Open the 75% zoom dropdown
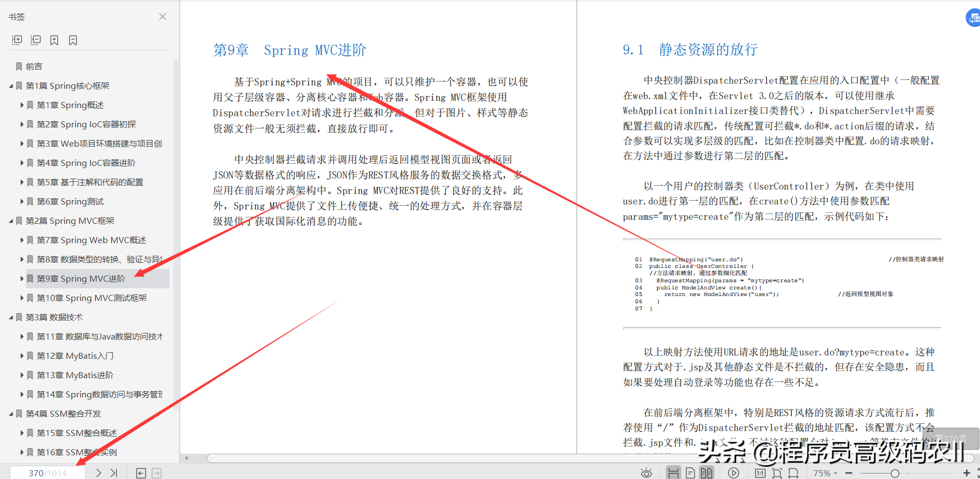Viewport: 980px width, 479px height. point(825,473)
